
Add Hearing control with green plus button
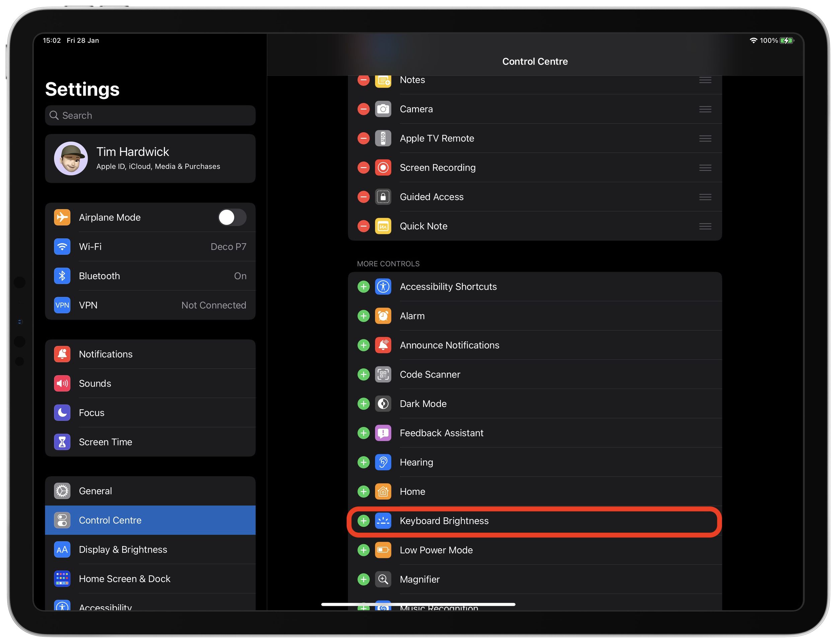363,462
